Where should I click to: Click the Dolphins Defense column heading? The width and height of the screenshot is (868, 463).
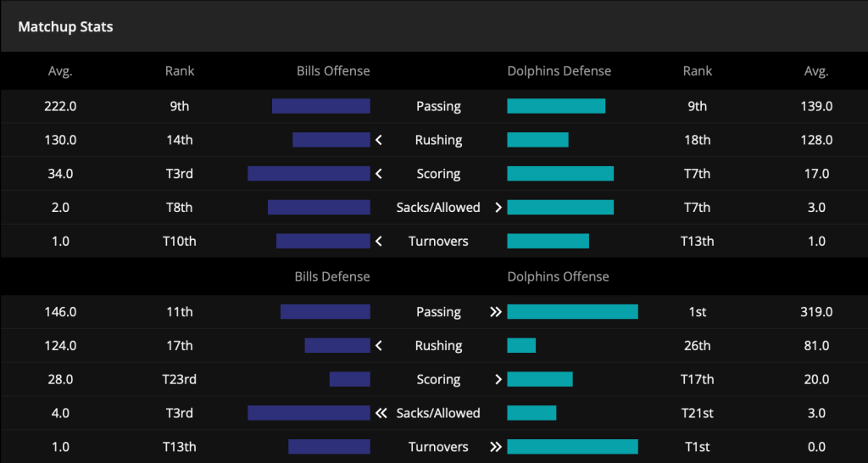coord(559,71)
